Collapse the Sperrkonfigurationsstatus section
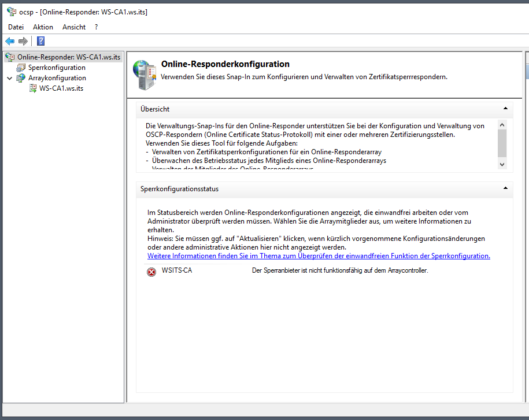529x420 pixels. click(505, 188)
